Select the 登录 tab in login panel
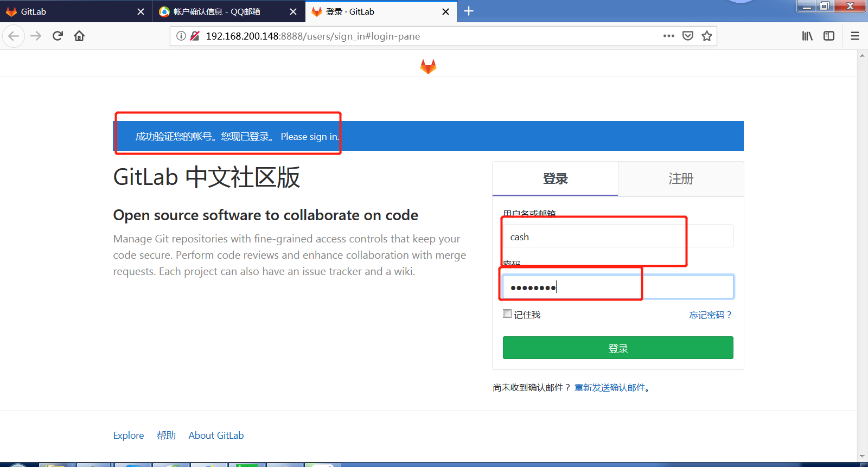Image resolution: width=868 pixels, height=467 pixels. click(x=555, y=178)
